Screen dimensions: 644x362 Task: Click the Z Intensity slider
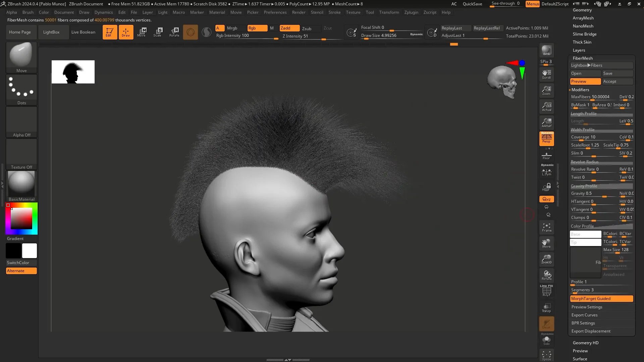coord(311,37)
